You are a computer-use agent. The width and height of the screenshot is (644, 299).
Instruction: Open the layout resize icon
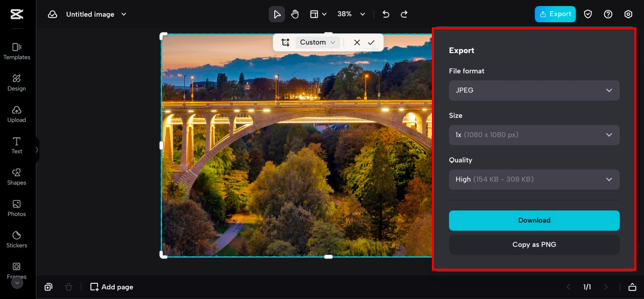[314, 14]
